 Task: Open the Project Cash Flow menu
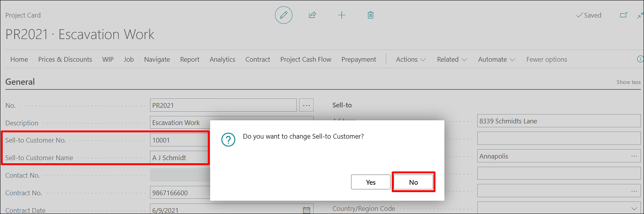click(x=306, y=59)
